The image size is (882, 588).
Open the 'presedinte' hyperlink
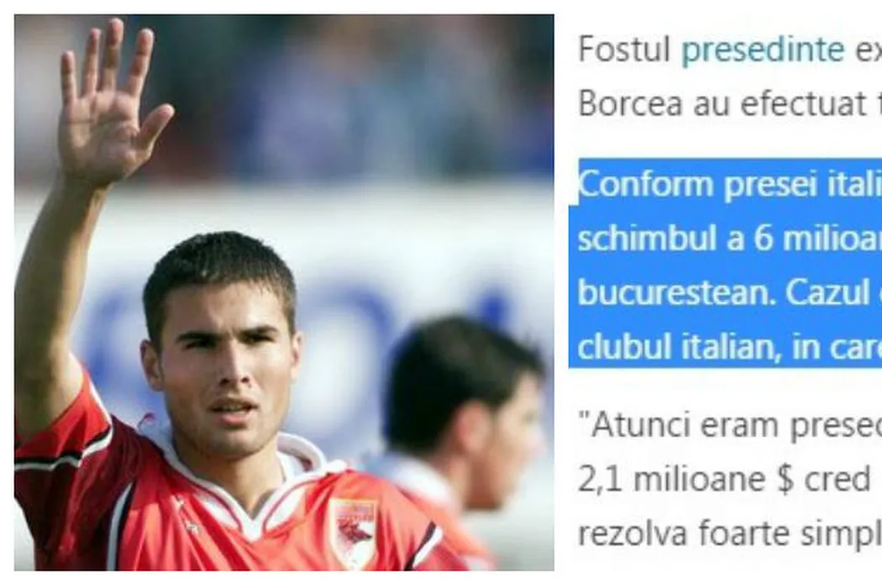(x=762, y=50)
